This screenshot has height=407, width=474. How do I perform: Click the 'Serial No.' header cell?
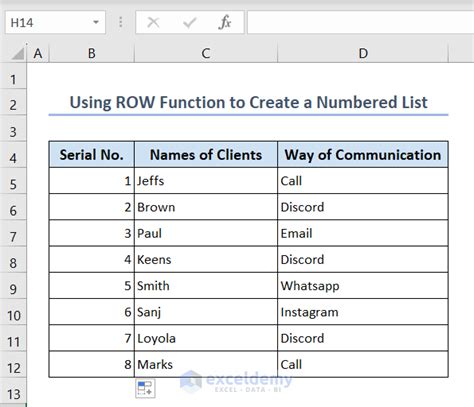pos(92,155)
